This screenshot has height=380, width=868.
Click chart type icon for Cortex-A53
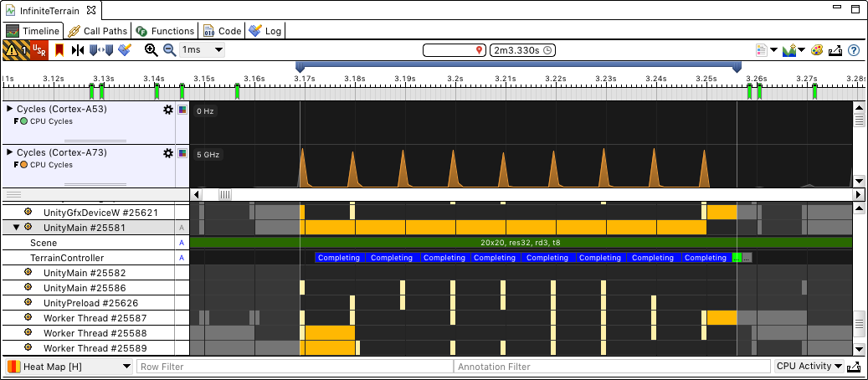[x=182, y=110]
